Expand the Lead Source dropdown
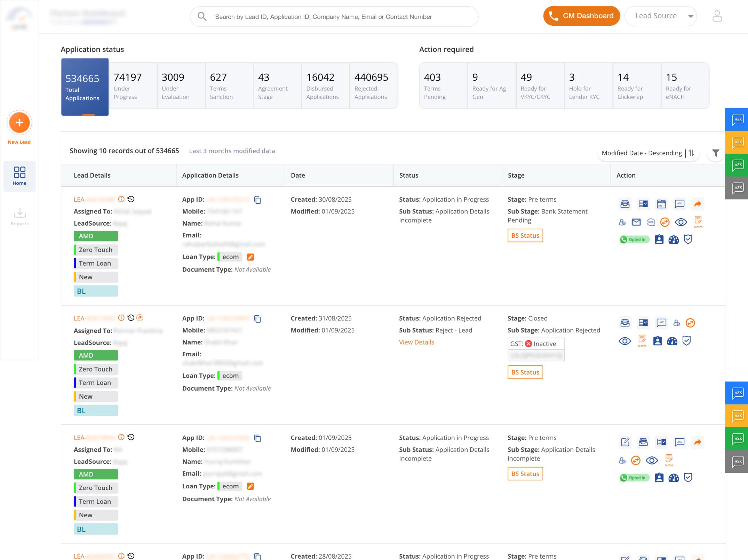Image resolution: width=748 pixels, height=560 pixels. pyautogui.click(x=660, y=16)
